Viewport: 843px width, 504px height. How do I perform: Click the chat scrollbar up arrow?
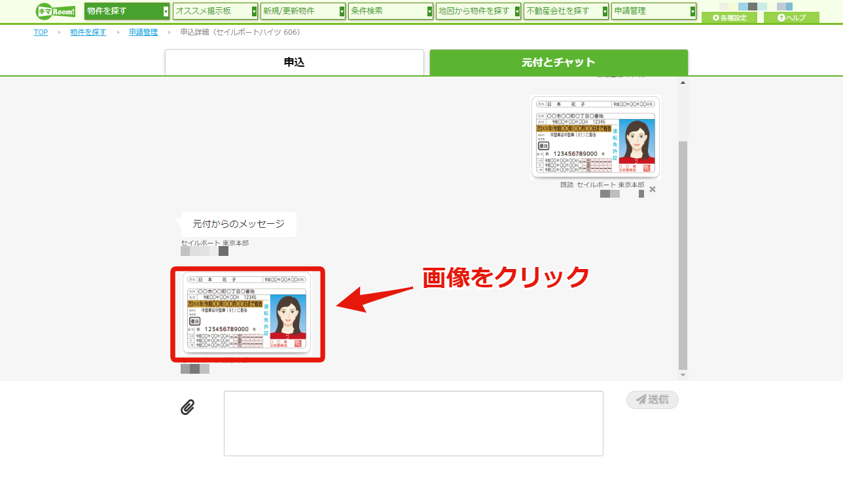click(683, 82)
